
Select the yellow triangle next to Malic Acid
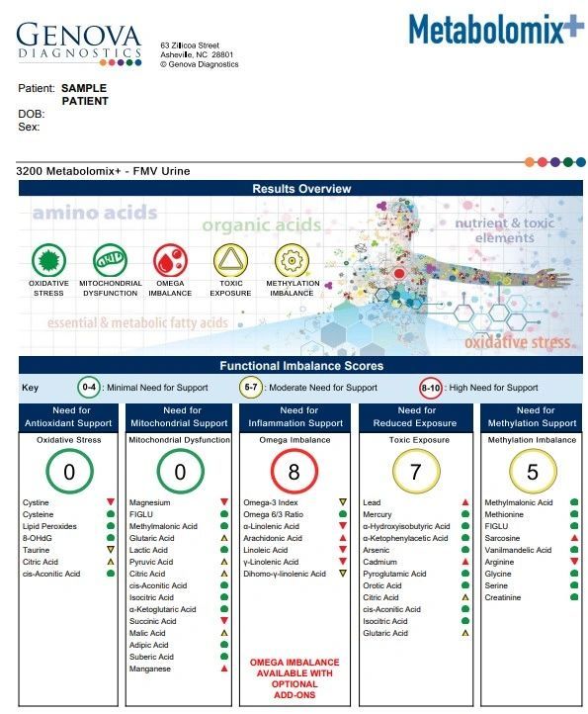[x=224, y=633]
